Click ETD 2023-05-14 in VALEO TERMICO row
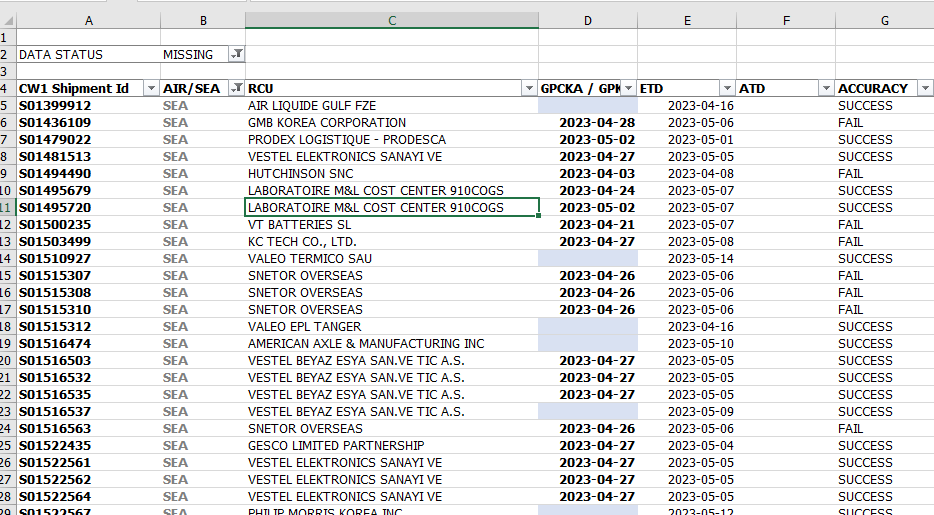Viewport: 934px width, 515px height. pos(687,258)
